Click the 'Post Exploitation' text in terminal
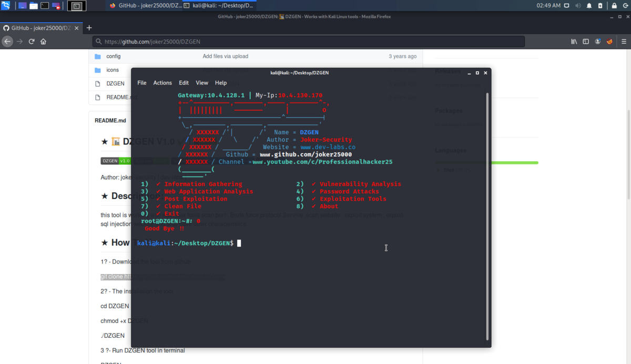Screen dimensions: 631x364 pos(196,199)
